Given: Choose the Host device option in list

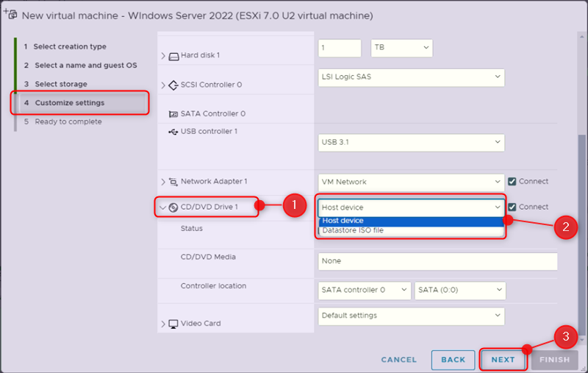Looking at the screenshot, I should [x=411, y=221].
